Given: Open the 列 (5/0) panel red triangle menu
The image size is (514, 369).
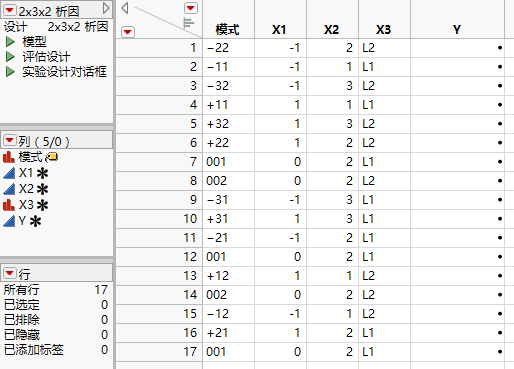Looking at the screenshot, I should [x=9, y=140].
